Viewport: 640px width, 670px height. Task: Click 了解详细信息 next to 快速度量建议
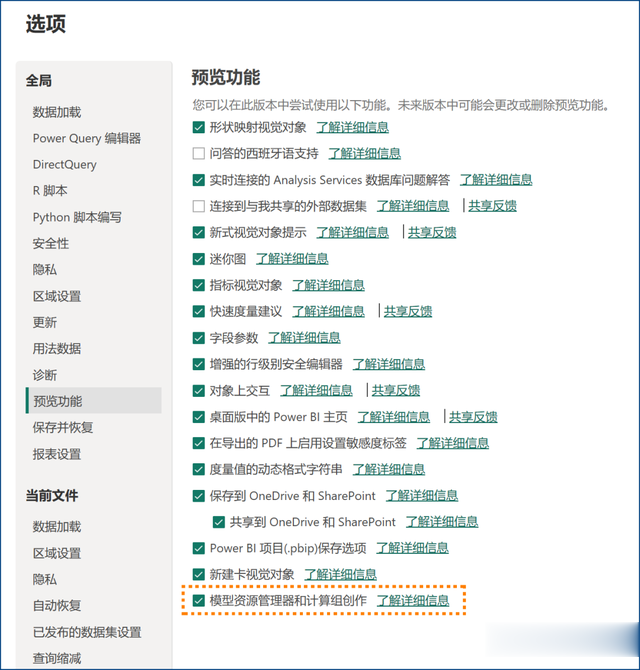click(x=328, y=311)
